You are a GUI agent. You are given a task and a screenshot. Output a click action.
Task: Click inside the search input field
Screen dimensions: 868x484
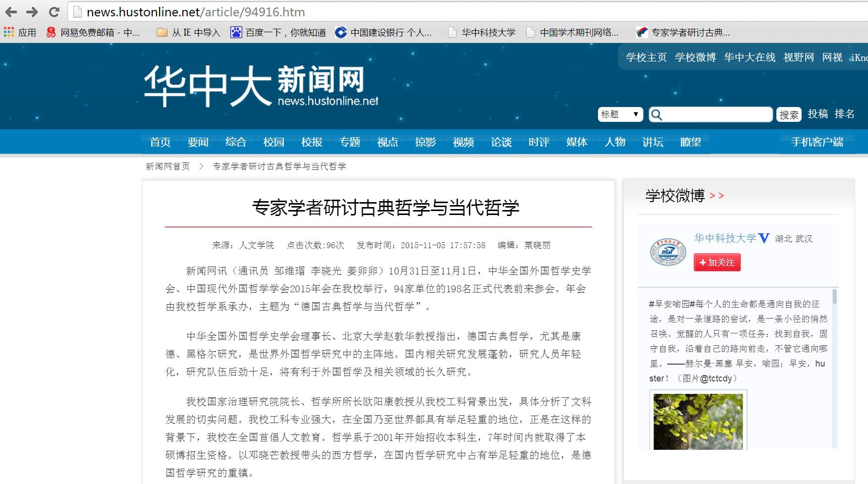(x=713, y=114)
